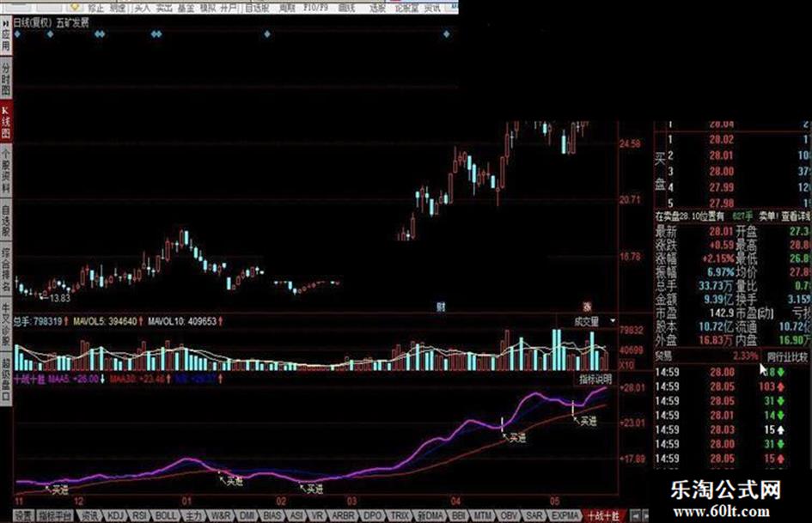Click the 修正 toolbar item
This screenshot has height=523, width=812.
coord(95,8)
